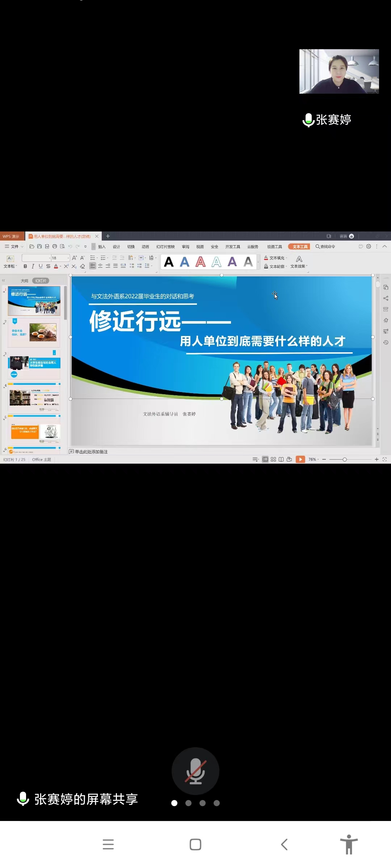391x868 pixels.
Task: Click the Save icon in quick toolbar
Action: point(39,246)
